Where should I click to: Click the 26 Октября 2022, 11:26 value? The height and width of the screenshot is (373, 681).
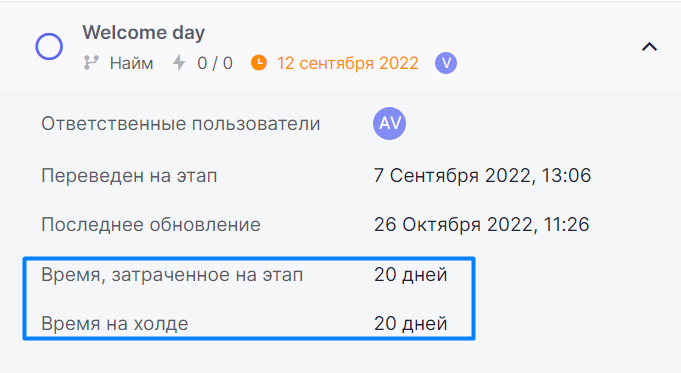click(482, 225)
